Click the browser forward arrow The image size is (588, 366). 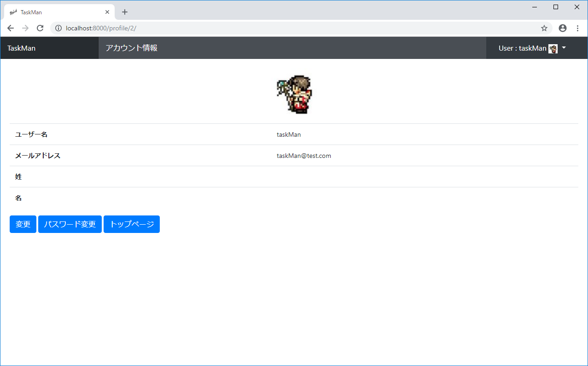tap(26, 28)
